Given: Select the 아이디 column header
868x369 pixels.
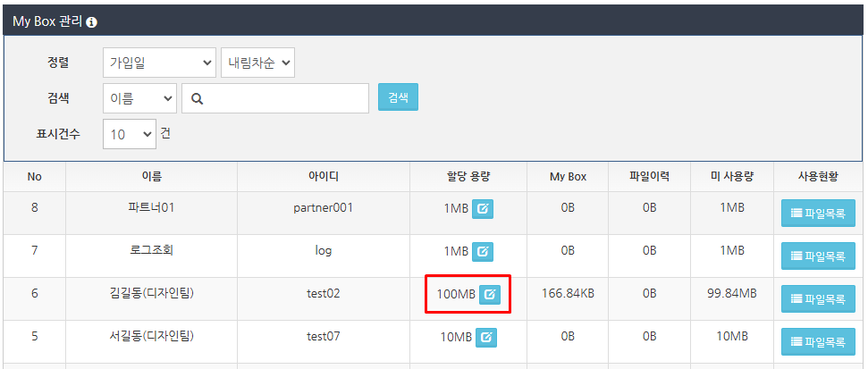Looking at the screenshot, I should pyautogui.click(x=323, y=177).
